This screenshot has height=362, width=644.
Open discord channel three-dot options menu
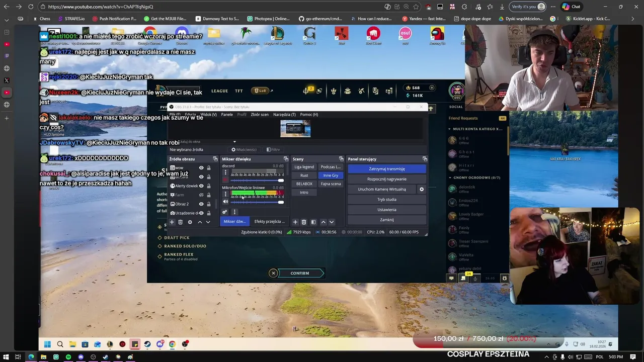pyautogui.click(x=225, y=172)
